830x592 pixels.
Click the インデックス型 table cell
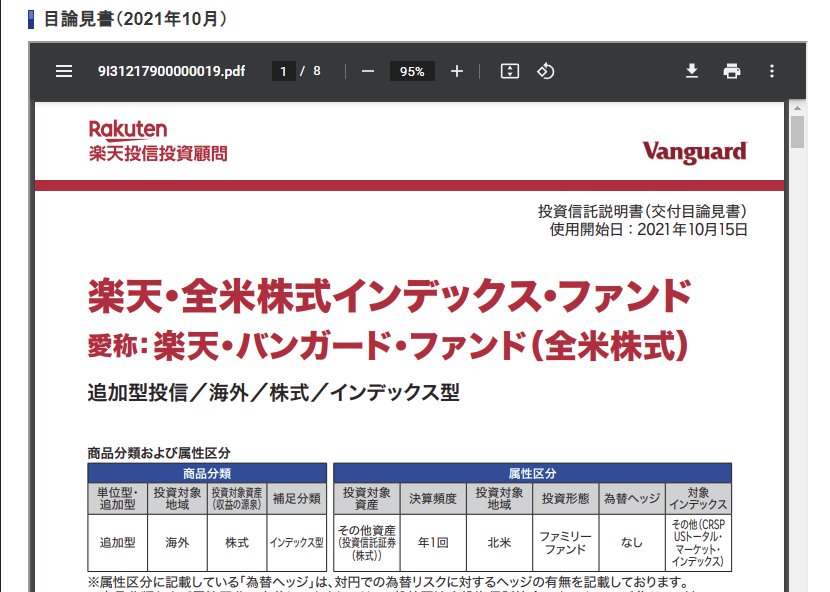coord(296,543)
